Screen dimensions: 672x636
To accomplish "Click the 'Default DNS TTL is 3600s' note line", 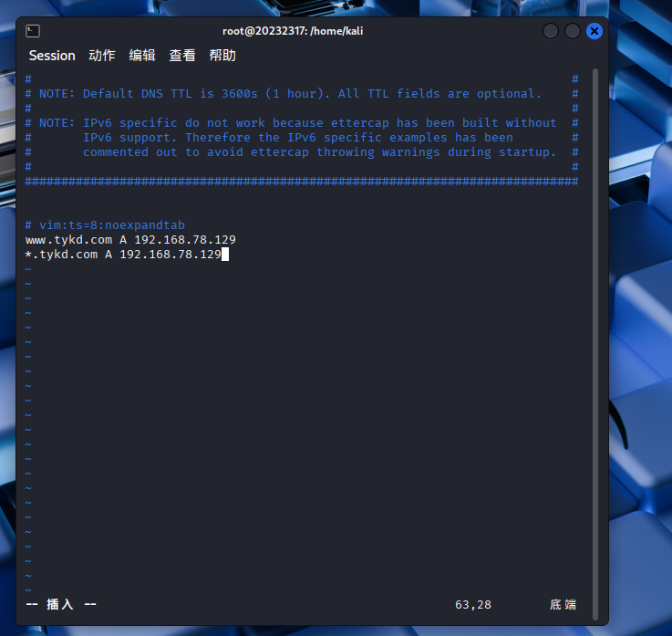I will (x=302, y=94).
